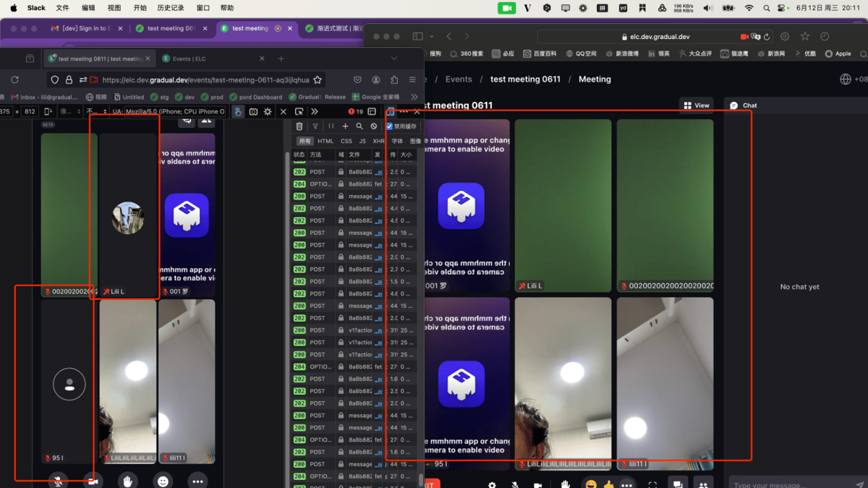Reload the page in the Firefox window
868x488 pixels.
[14, 80]
